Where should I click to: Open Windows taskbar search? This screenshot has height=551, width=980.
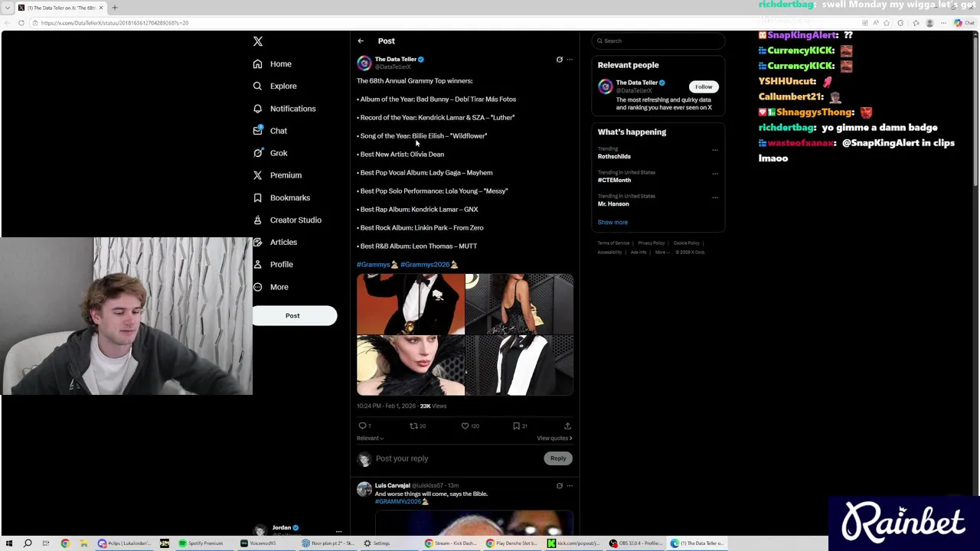point(28,543)
